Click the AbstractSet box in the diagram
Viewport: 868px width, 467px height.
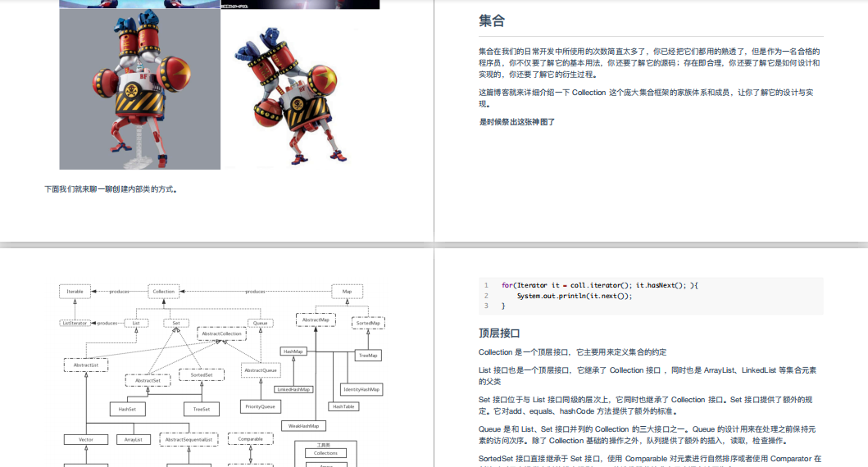[x=148, y=381]
